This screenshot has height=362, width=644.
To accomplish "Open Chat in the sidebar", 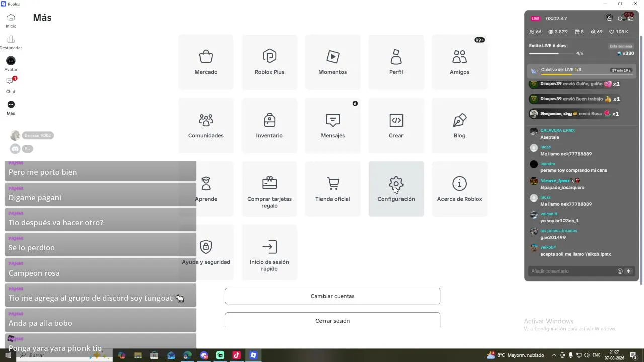I will coord(11,85).
